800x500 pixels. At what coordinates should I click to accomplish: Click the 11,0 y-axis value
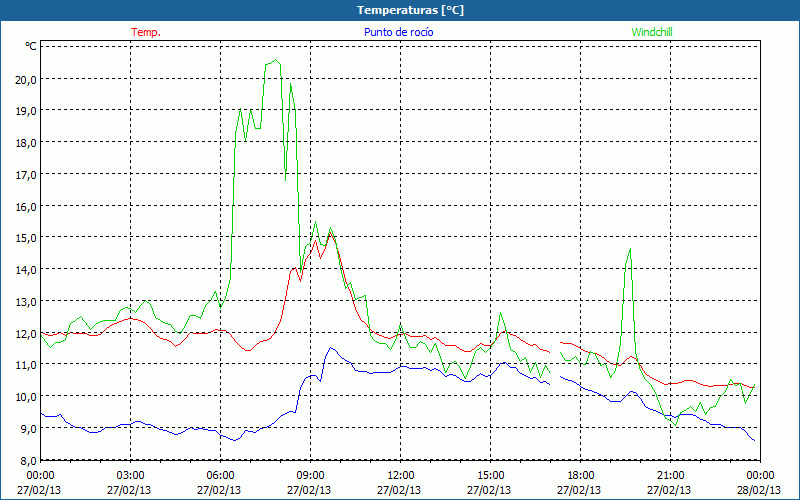click(26, 365)
